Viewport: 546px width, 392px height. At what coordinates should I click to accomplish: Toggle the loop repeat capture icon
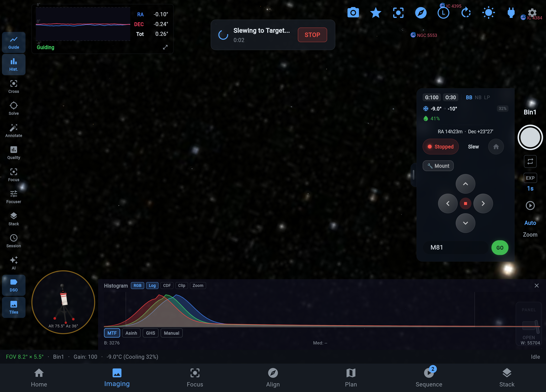coord(530,161)
